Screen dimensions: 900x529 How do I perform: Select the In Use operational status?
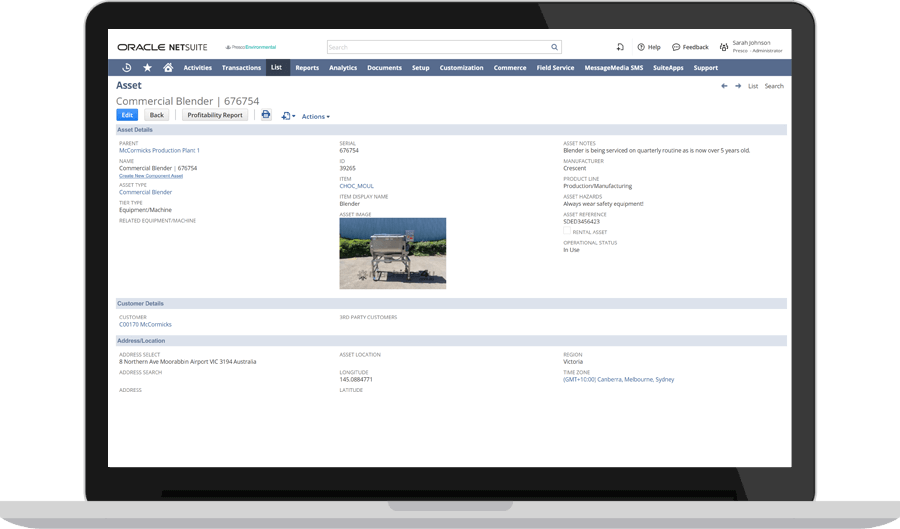571,250
